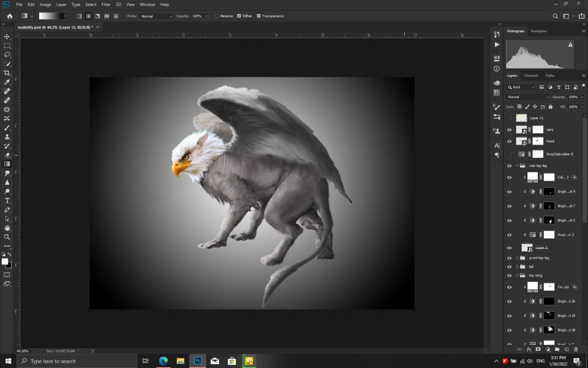Click the Navigator panel tab
Screen dimensions: 588x368
tap(539, 31)
